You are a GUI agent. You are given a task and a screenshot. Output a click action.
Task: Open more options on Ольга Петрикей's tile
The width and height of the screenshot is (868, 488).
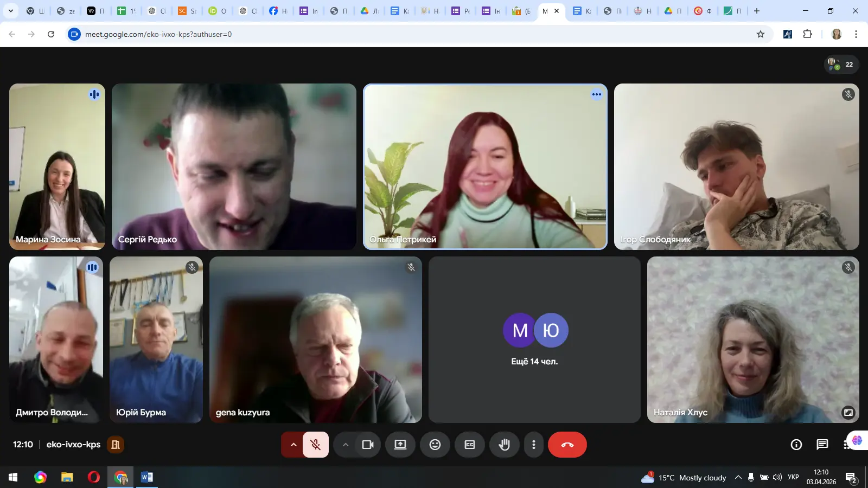[x=597, y=94]
